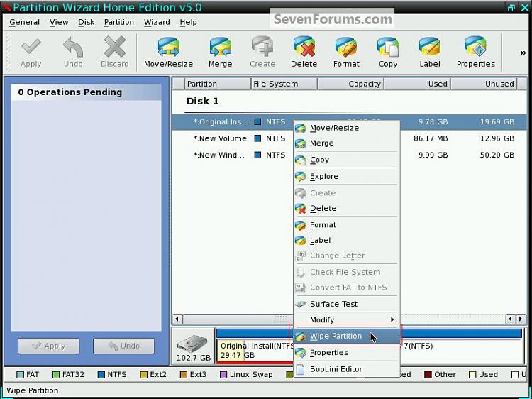Sort by the Partition column header
Screen dimensions: 532x399
[x=217, y=84]
